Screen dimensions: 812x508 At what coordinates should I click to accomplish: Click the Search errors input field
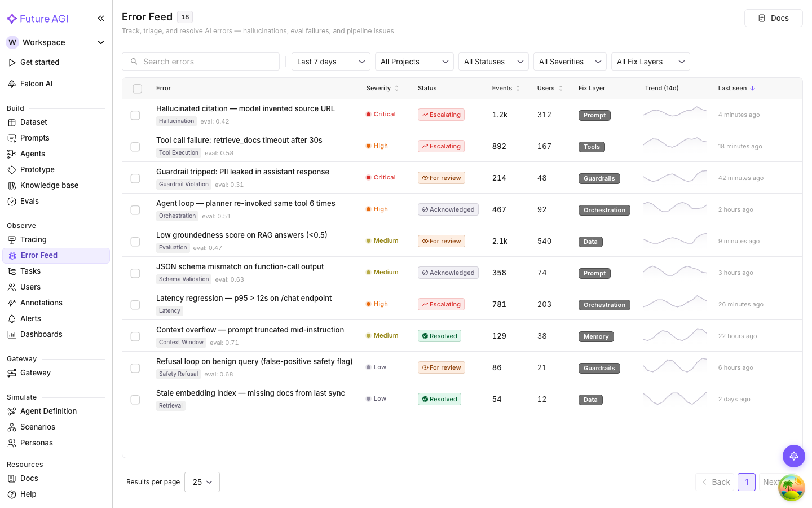point(201,62)
